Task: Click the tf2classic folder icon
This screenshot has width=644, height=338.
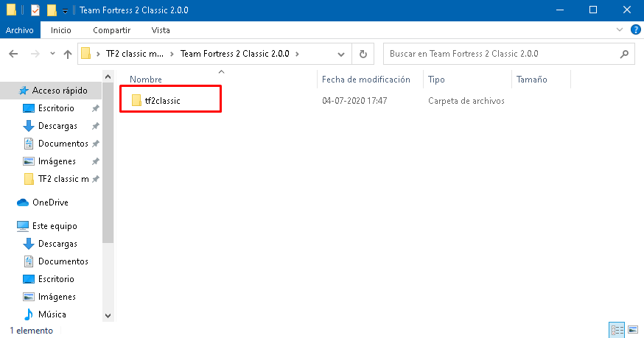Action: pos(136,101)
